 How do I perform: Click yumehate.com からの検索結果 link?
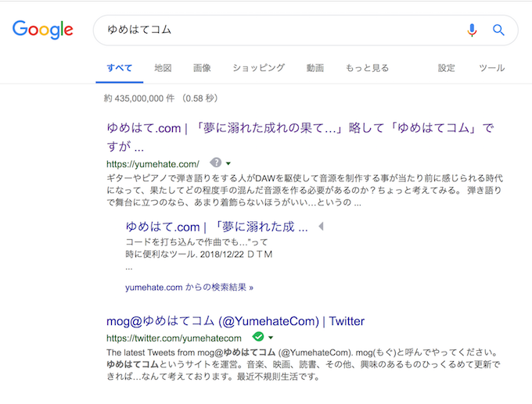tap(189, 288)
